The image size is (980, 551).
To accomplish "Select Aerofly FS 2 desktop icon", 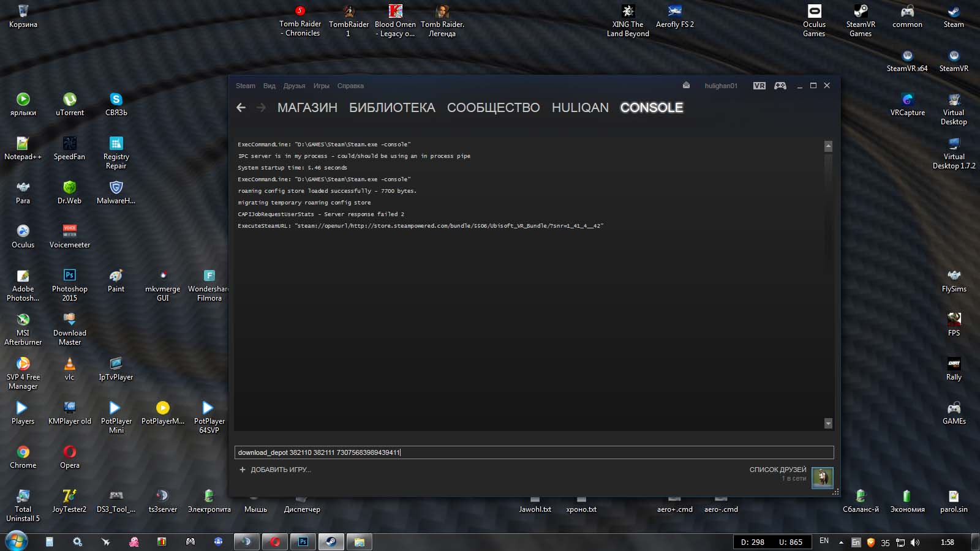I will click(674, 16).
